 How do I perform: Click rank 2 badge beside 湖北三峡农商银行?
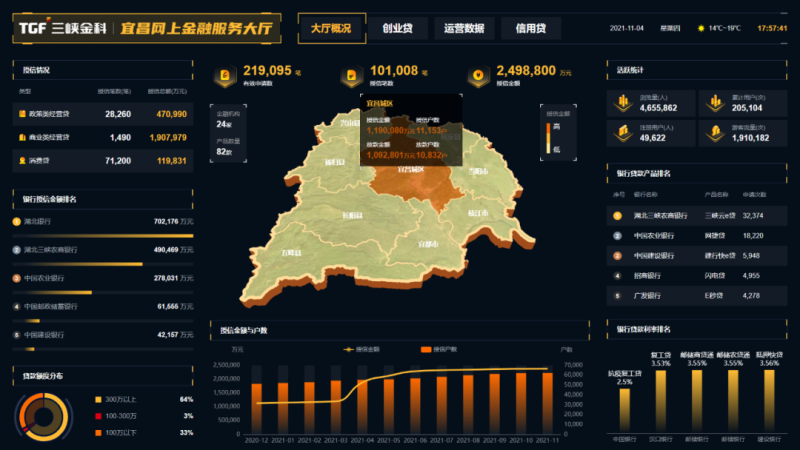coord(16,250)
